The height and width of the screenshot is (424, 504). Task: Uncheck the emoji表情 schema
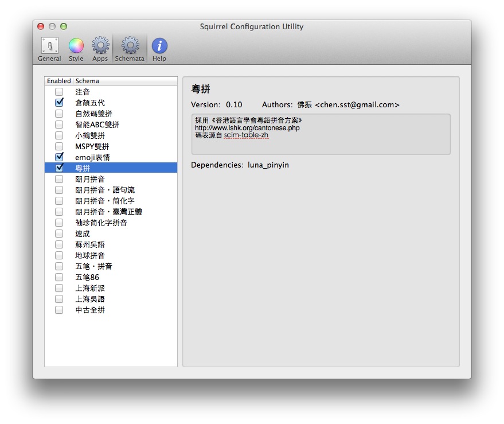point(59,157)
